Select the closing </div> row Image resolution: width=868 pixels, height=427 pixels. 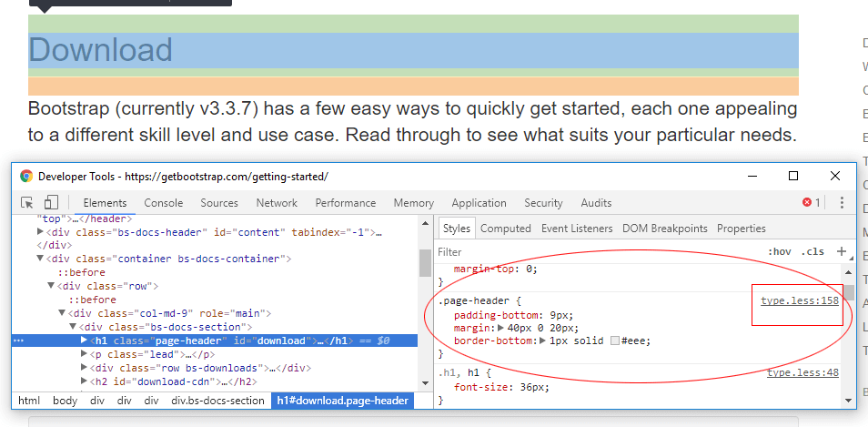pos(53,245)
